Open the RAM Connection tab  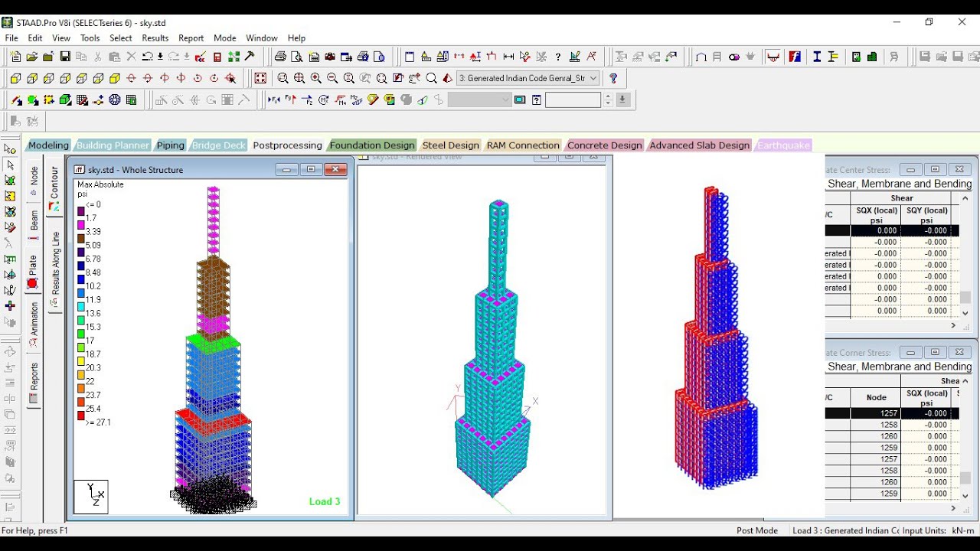pos(523,145)
